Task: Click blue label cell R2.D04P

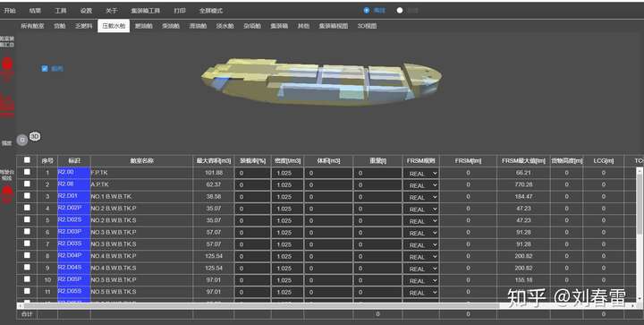Action: pos(74,256)
